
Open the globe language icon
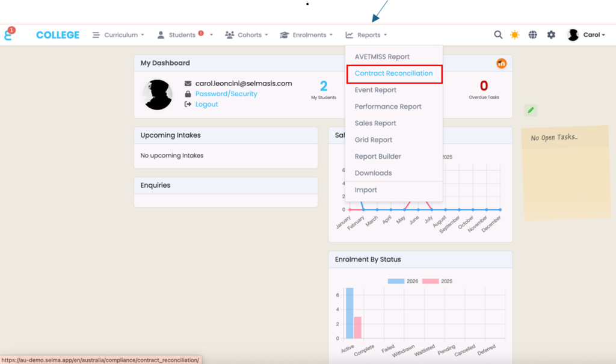[x=532, y=35]
